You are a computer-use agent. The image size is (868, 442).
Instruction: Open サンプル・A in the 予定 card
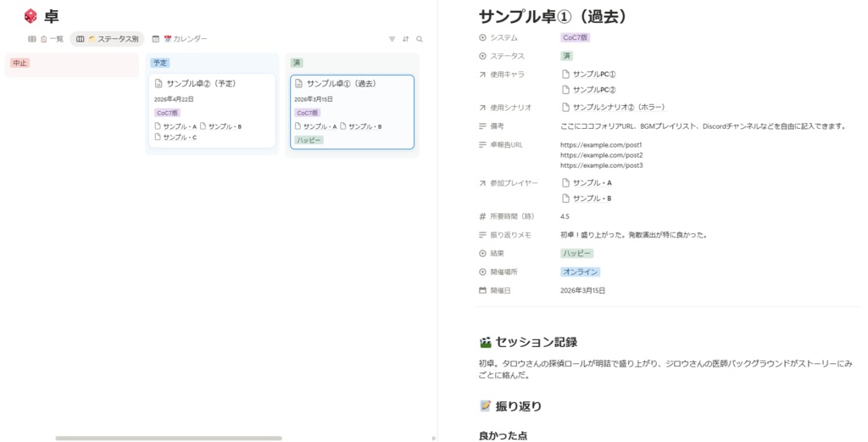point(175,126)
